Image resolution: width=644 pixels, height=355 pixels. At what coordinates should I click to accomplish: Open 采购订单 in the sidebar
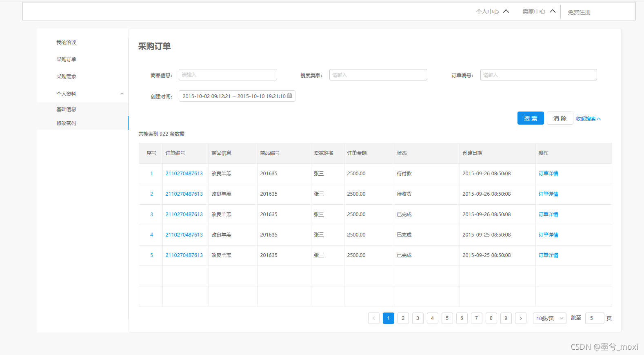[x=66, y=60]
